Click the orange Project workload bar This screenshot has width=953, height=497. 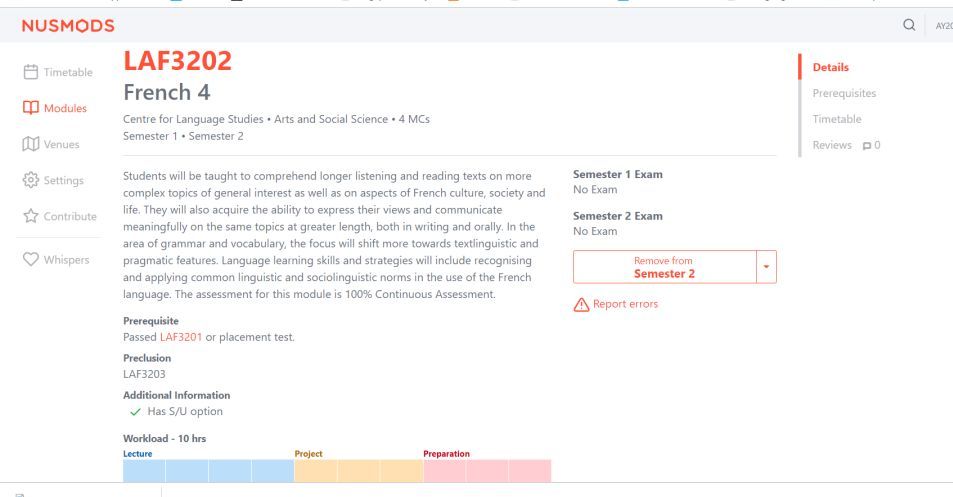tap(358, 471)
